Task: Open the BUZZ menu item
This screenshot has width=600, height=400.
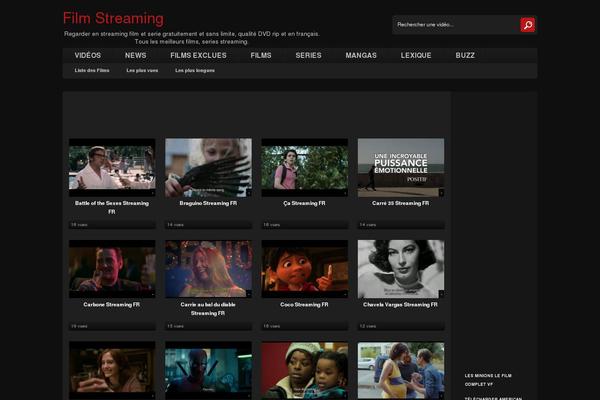Action: click(x=465, y=56)
